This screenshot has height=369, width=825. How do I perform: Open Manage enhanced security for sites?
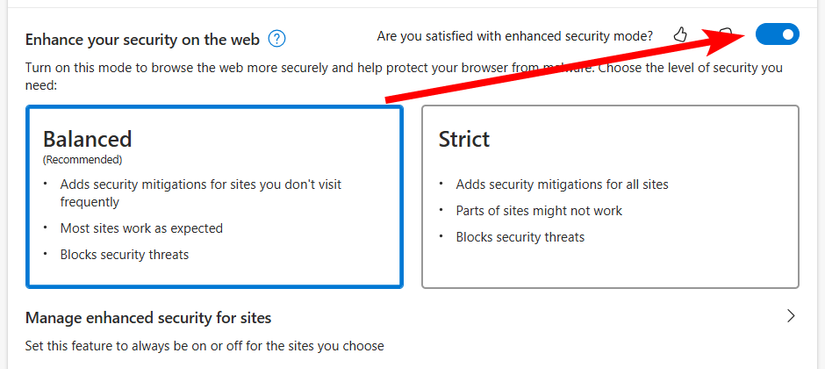[x=412, y=331]
